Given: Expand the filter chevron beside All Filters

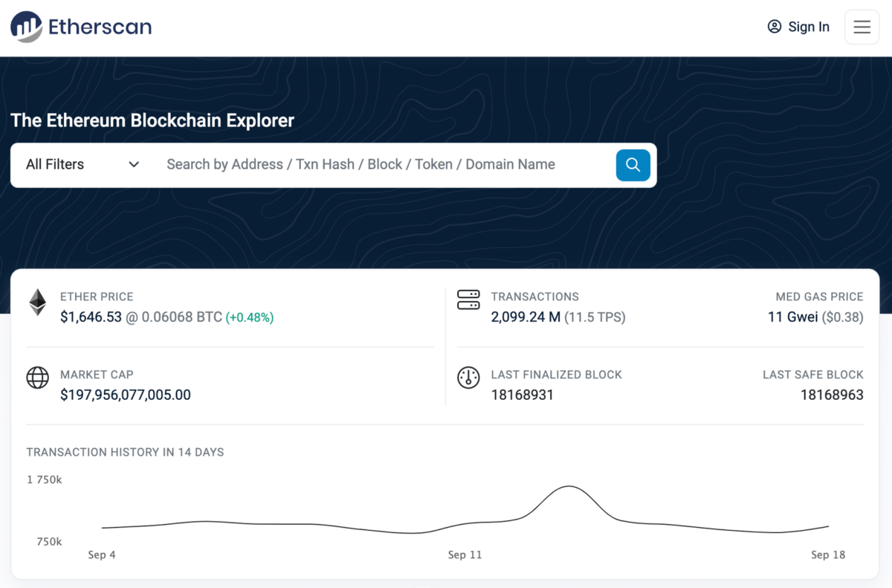Looking at the screenshot, I should [x=134, y=164].
